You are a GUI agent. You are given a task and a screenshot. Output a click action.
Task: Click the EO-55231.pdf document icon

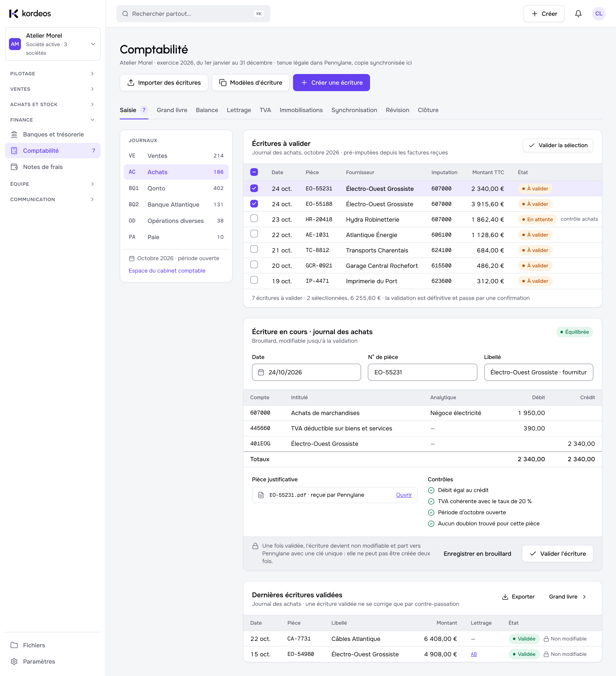[261, 495]
